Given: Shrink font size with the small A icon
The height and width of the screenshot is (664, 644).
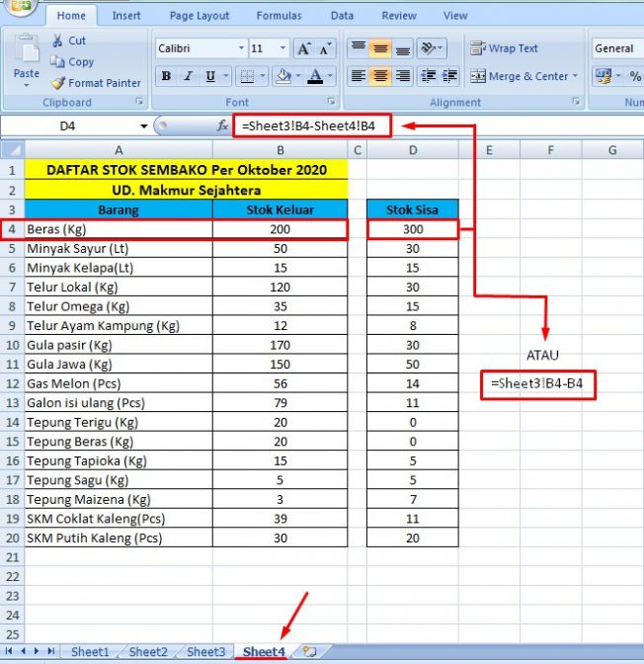Looking at the screenshot, I should pos(325,48).
